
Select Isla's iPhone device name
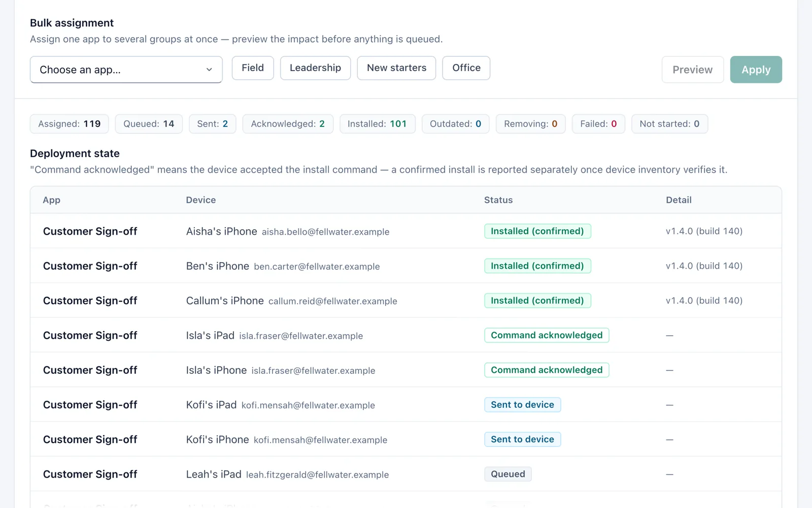coord(216,370)
